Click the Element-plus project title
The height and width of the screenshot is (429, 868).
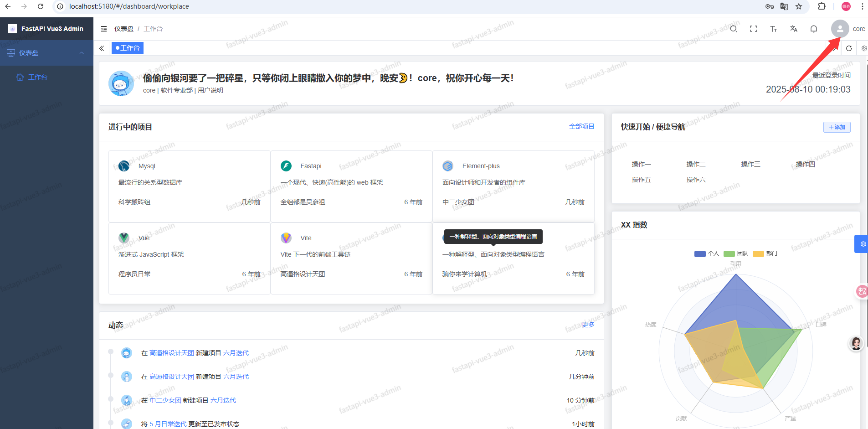click(481, 166)
